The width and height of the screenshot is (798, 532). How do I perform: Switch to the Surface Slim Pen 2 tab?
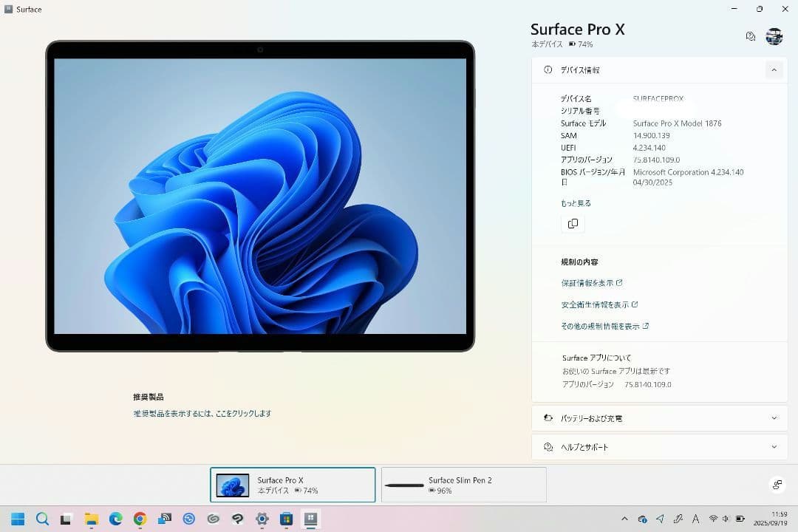463,484
